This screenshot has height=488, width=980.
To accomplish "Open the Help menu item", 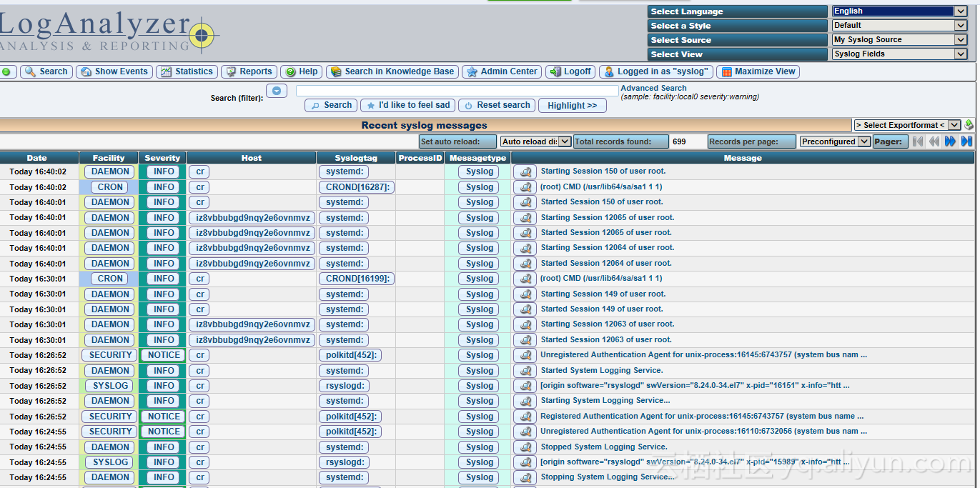I will [301, 71].
